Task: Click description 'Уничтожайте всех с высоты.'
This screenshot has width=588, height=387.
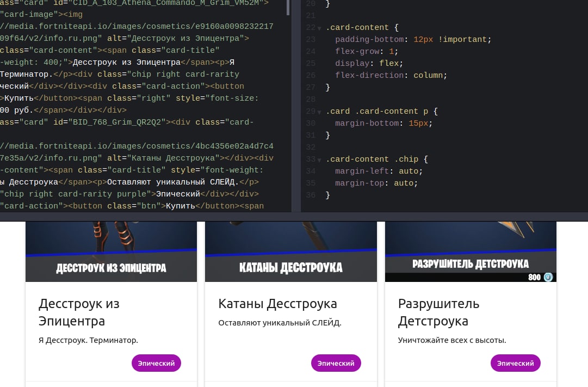Action: pos(452,340)
